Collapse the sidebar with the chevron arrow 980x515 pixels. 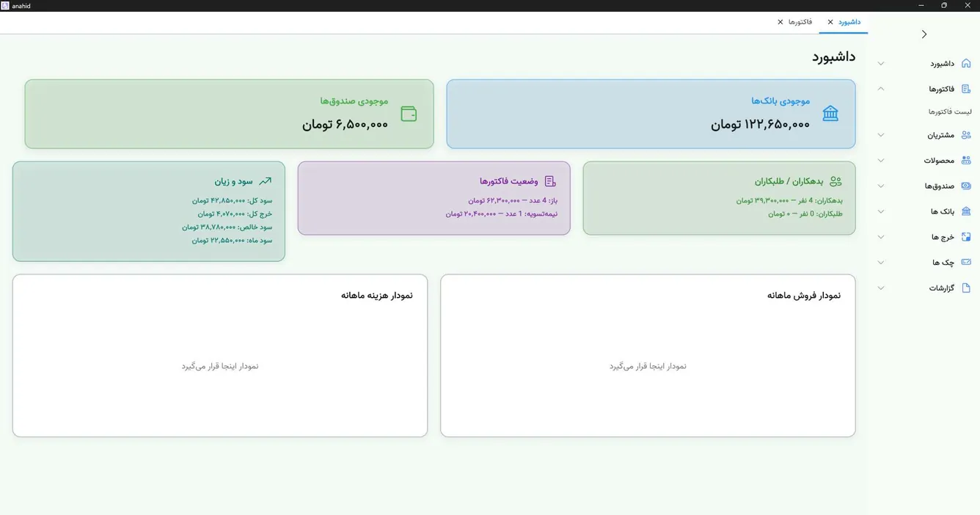pos(924,34)
